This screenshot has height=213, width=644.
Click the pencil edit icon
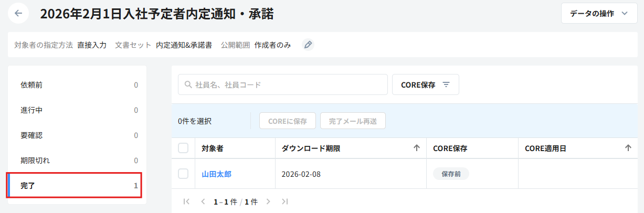308,45
